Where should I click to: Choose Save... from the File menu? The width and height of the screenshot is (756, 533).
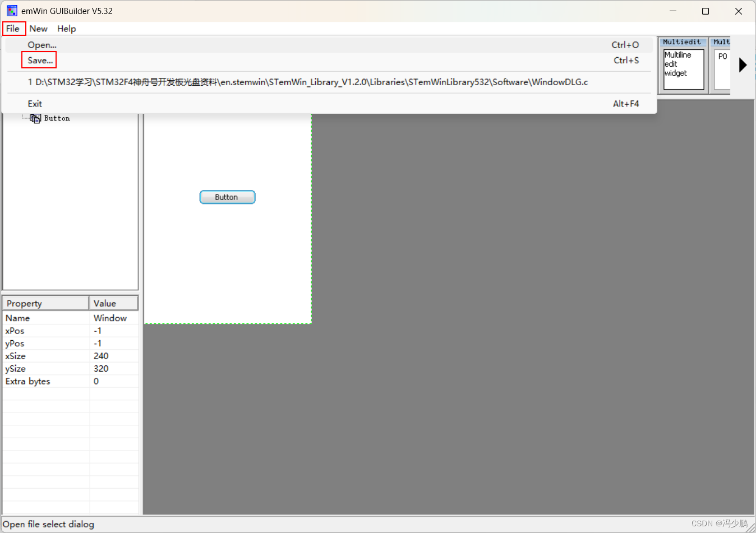click(x=39, y=60)
